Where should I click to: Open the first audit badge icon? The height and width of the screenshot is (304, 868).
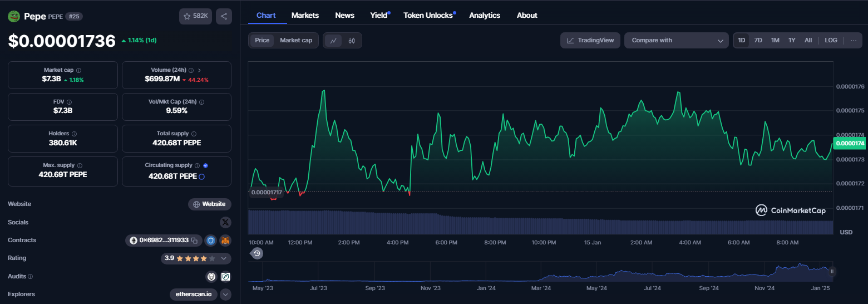pyautogui.click(x=211, y=276)
